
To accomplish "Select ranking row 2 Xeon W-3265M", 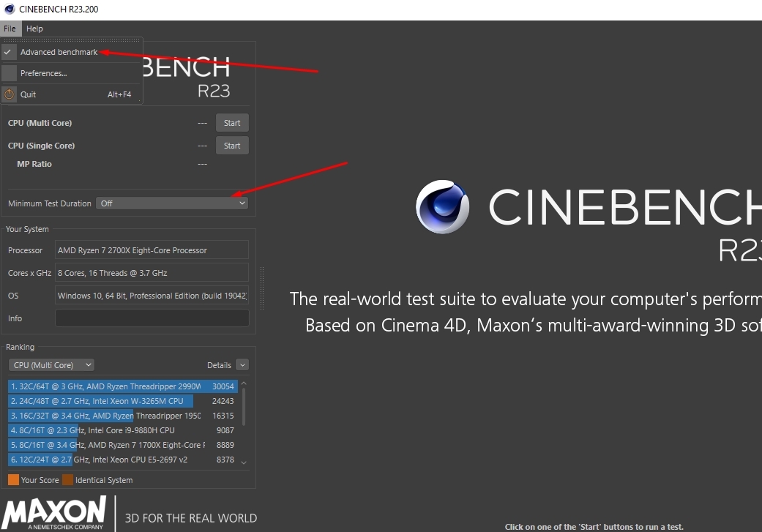I will (x=122, y=401).
